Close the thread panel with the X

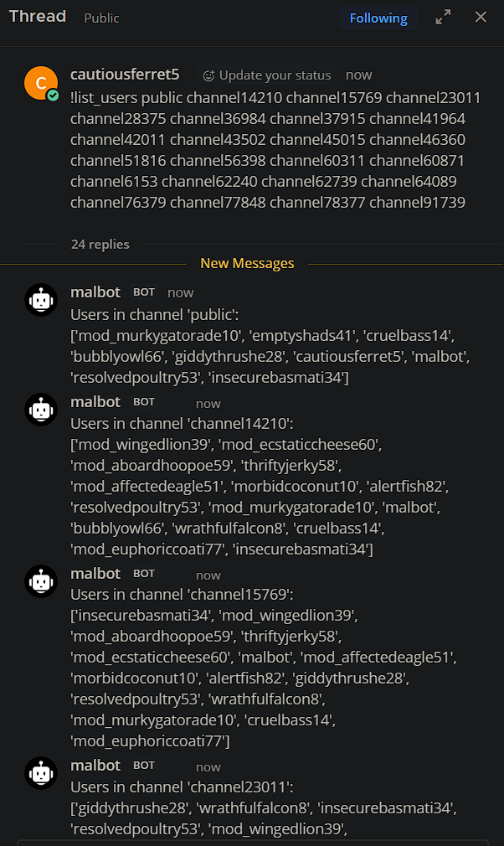pyautogui.click(x=481, y=17)
